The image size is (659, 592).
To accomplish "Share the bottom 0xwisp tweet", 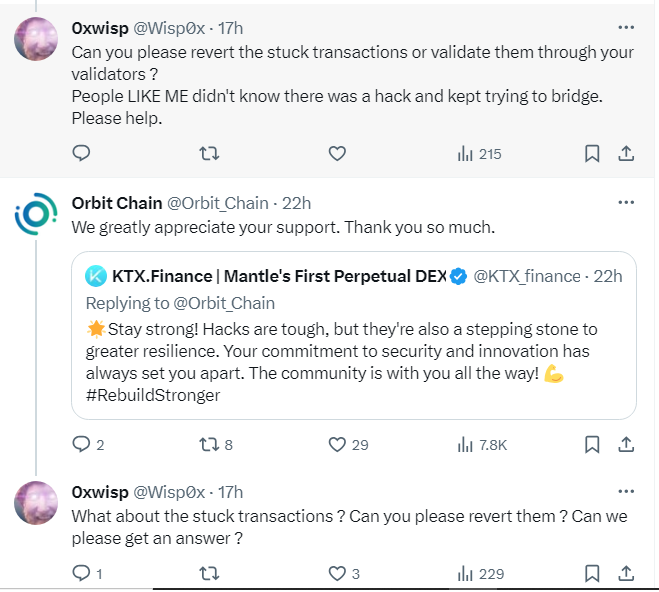I will pyautogui.click(x=626, y=573).
